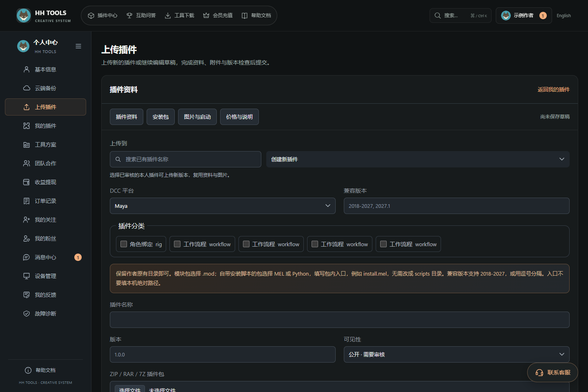Open 我的反馈 using its feedback icon
The width and height of the screenshot is (588, 392).
click(27, 295)
